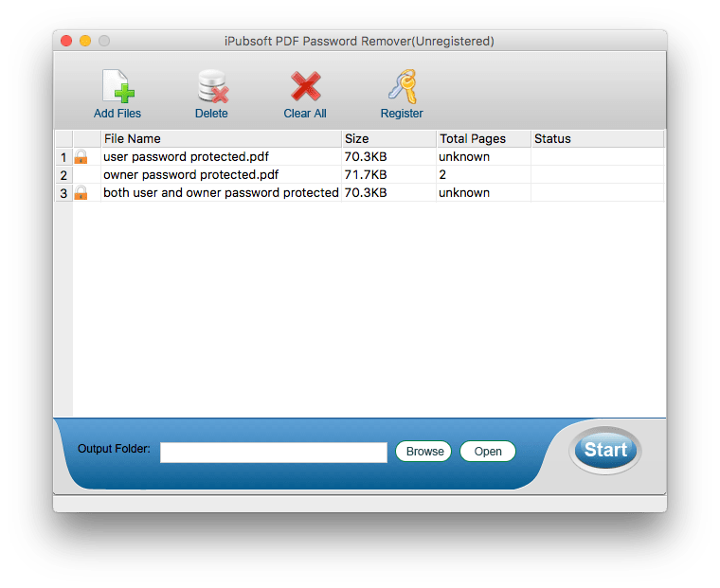
Task: Select user password protected.pdf
Action: point(186,157)
